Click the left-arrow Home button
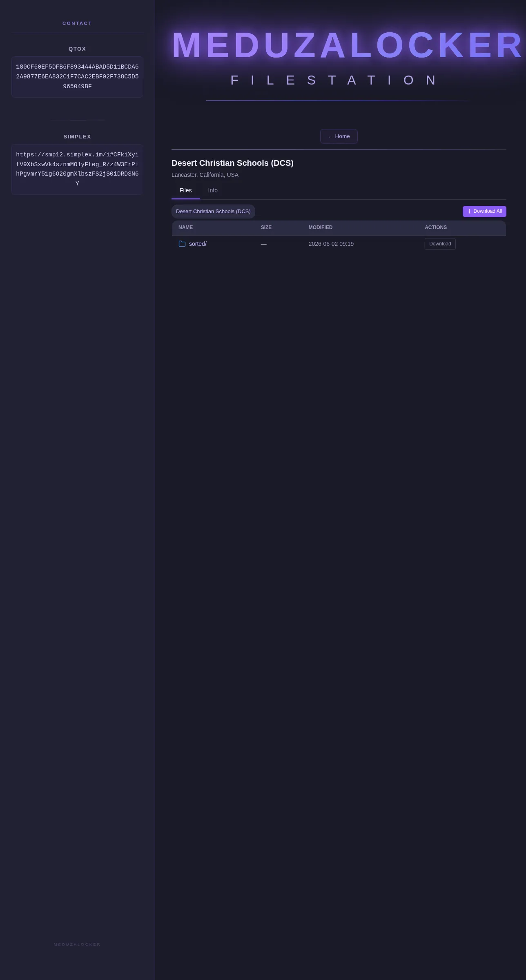Viewport: 526px width, 980px height. [x=339, y=136]
